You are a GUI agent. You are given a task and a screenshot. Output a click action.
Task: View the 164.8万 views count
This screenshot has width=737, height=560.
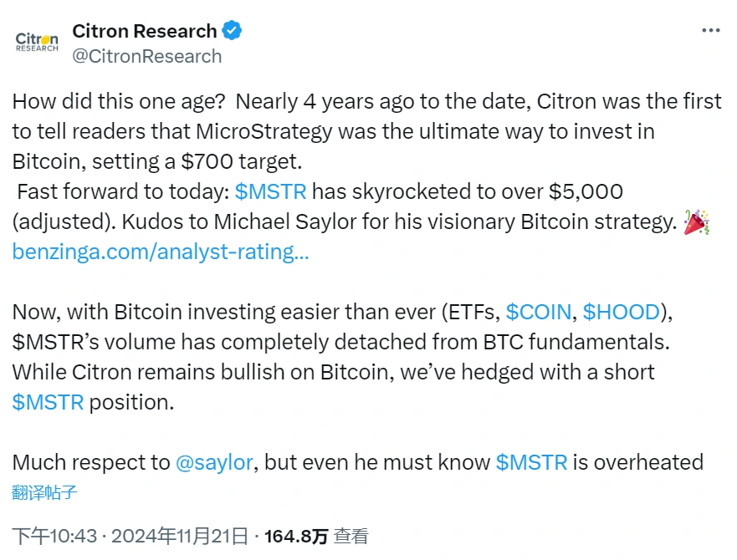296,536
